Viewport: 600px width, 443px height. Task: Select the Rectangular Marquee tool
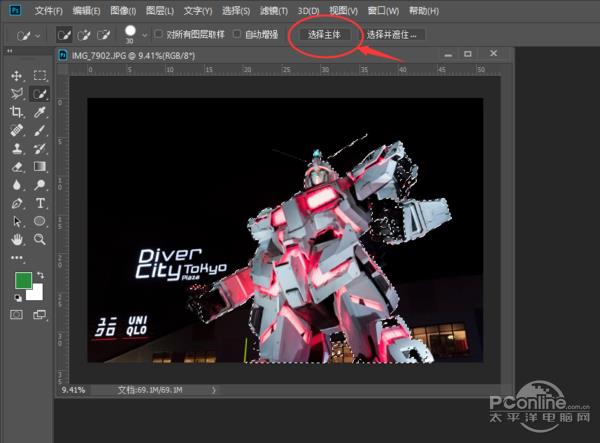tap(39, 75)
